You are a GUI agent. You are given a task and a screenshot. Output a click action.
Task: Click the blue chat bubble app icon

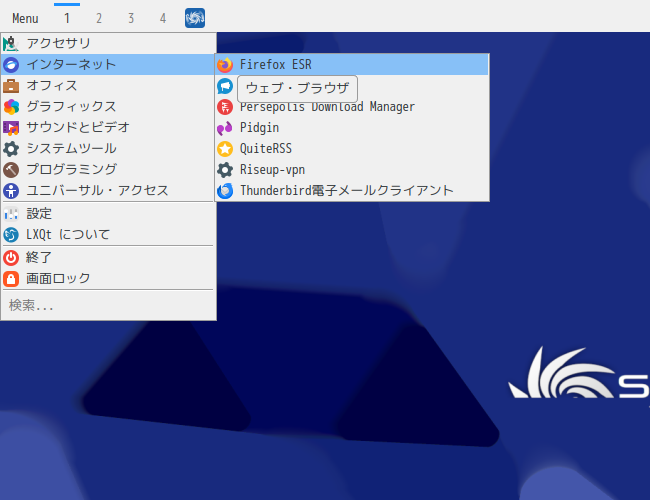[x=225, y=86]
